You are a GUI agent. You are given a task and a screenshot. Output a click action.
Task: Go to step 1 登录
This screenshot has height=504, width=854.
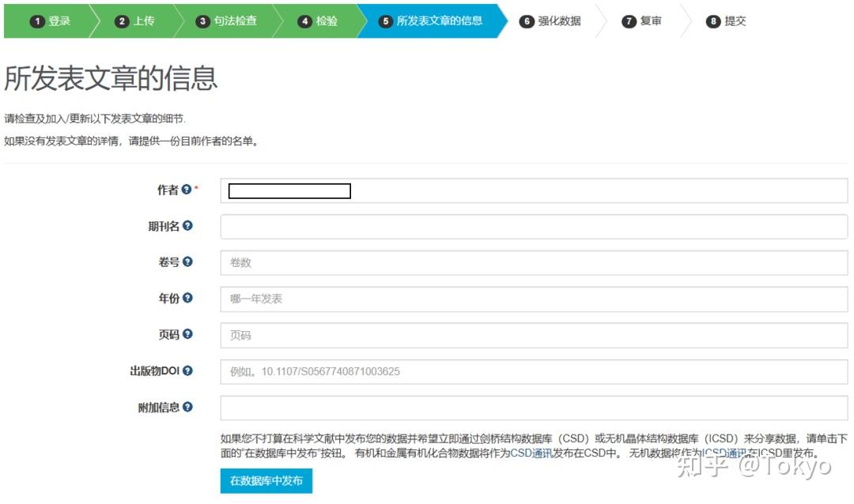pos(50,21)
